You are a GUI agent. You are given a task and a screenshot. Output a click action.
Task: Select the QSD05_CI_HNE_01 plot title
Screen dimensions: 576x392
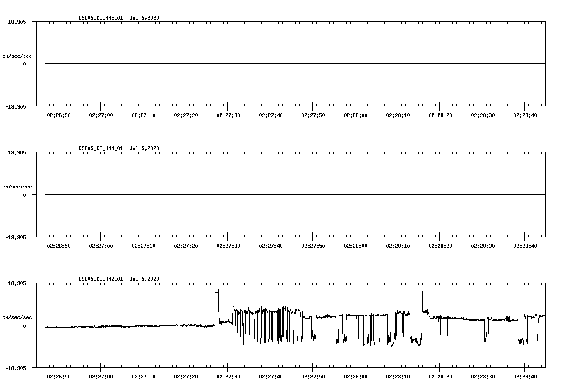(x=101, y=18)
